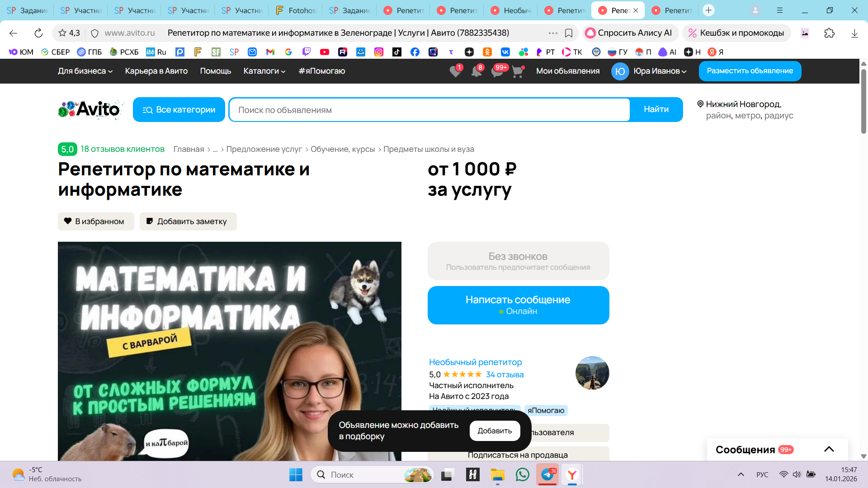Click the page vertical scrollbar thumb

coord(863,102)
